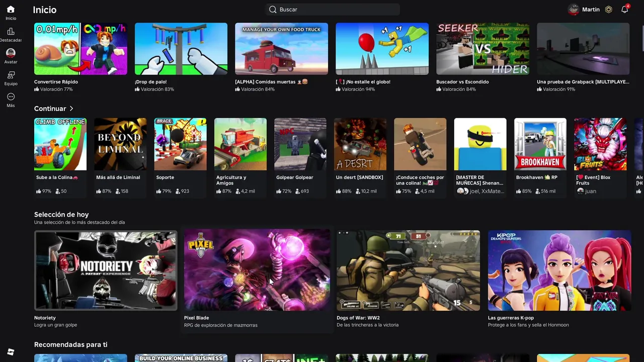
Task: Click the Convertirse Rápido title text
Action: (x=56, y=82)
